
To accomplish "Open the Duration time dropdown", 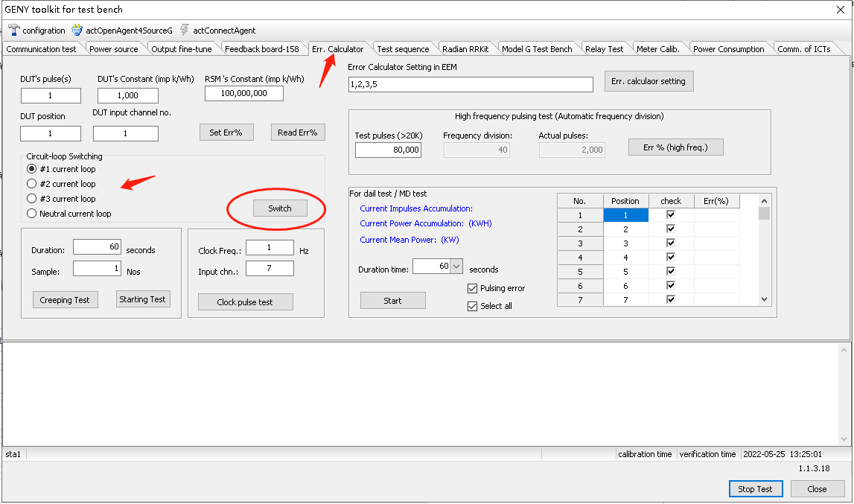I will 456,267.
